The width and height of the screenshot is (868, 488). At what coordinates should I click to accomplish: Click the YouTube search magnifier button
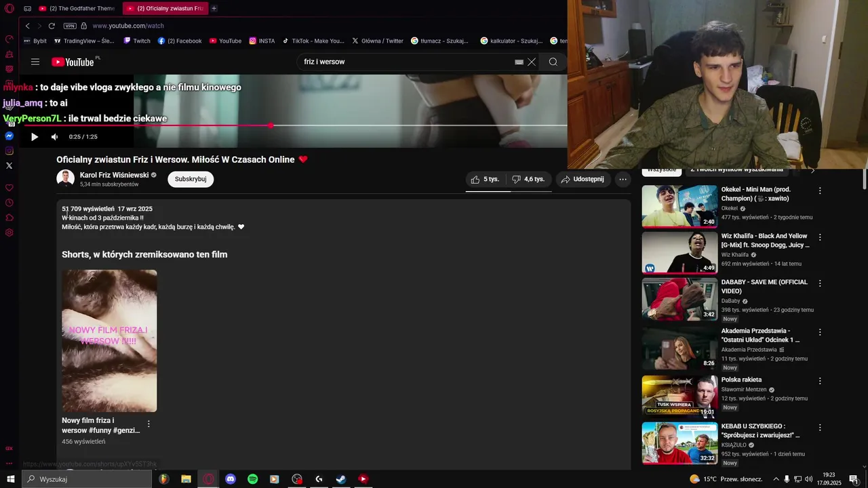point(553,62)
